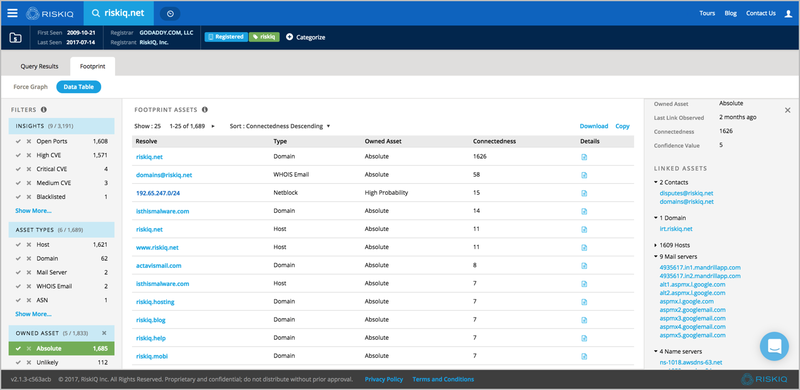Click the RiskIQ logo in header
The height and width of the screenshot is (390, 800).
51,13
